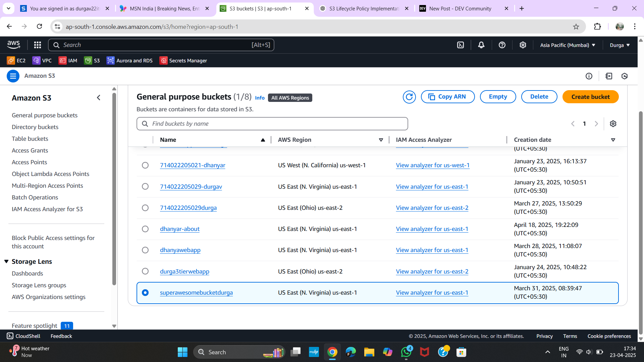Open AWS console settings gear
This screenshot has height=362, width=644.
click(x=523, y=45)
